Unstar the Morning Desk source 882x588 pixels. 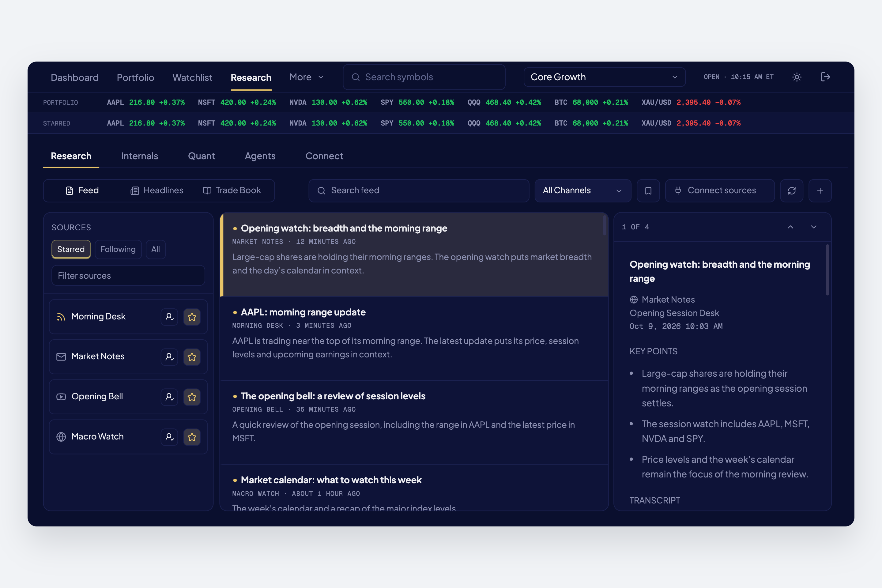(x=192, y=317)
